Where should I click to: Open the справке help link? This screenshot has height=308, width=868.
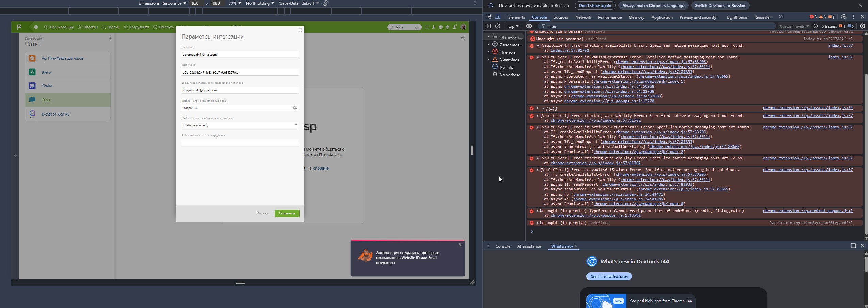pos(321,168)
